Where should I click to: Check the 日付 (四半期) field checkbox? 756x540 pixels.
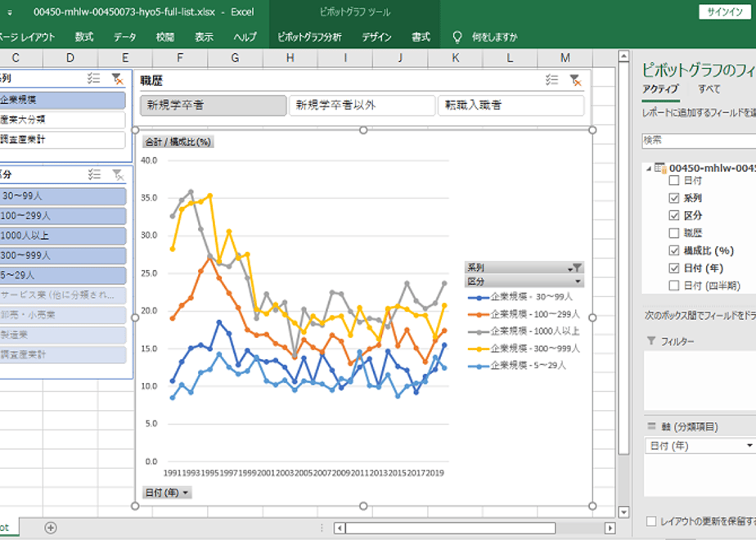point(674,286)
